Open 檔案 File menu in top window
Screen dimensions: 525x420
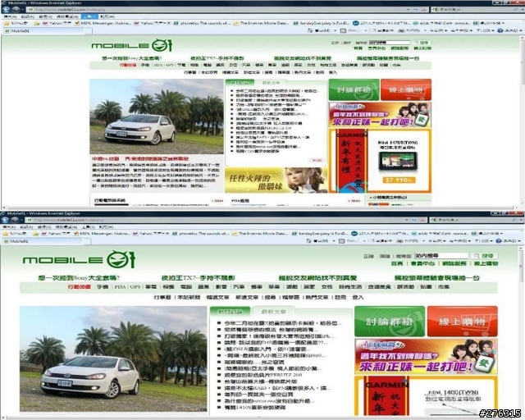tap(9, 16)
